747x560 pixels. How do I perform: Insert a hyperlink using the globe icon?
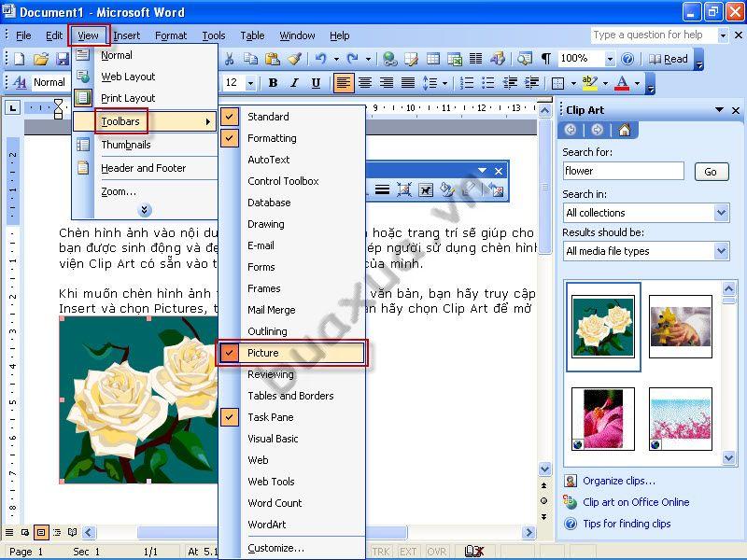pyautogui.click(x=390, y=59)
